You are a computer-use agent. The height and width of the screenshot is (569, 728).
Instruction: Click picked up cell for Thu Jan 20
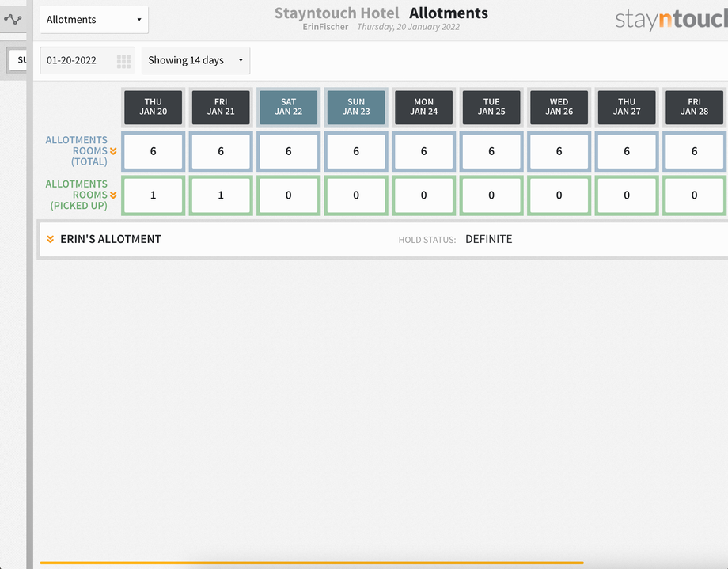[x=154, y=195]
